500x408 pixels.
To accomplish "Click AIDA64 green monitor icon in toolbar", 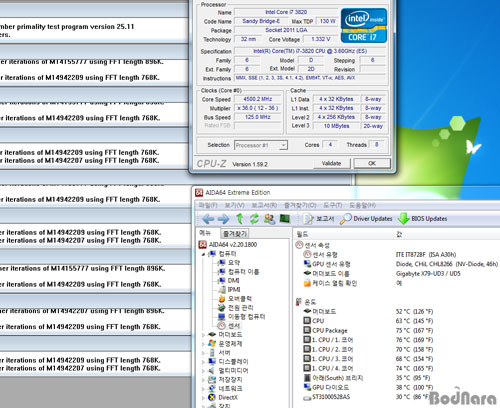I will [285, 219].
